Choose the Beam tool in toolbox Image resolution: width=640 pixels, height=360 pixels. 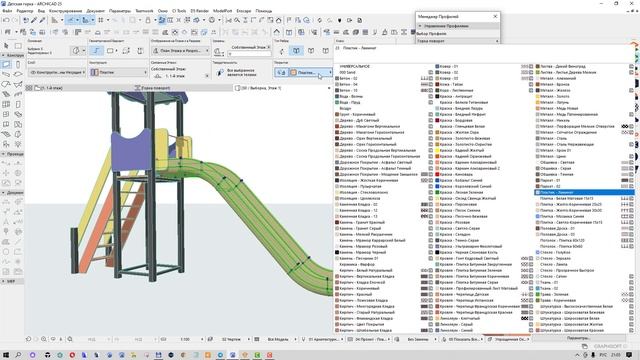[6, 74]
